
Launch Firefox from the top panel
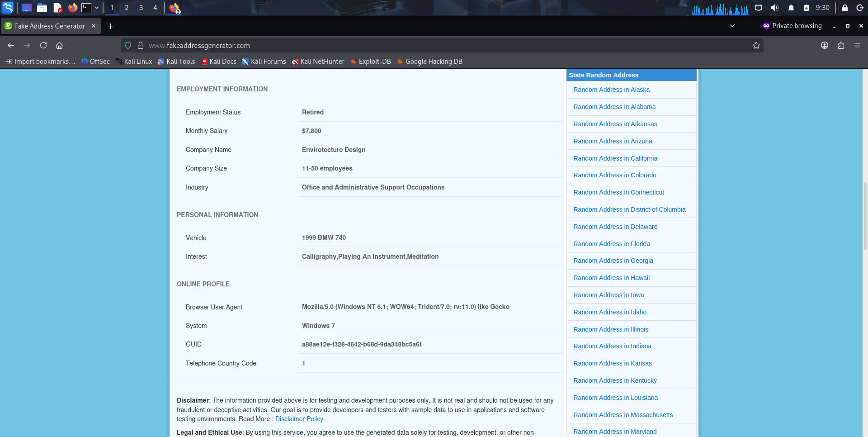click(x=72, y=8)
